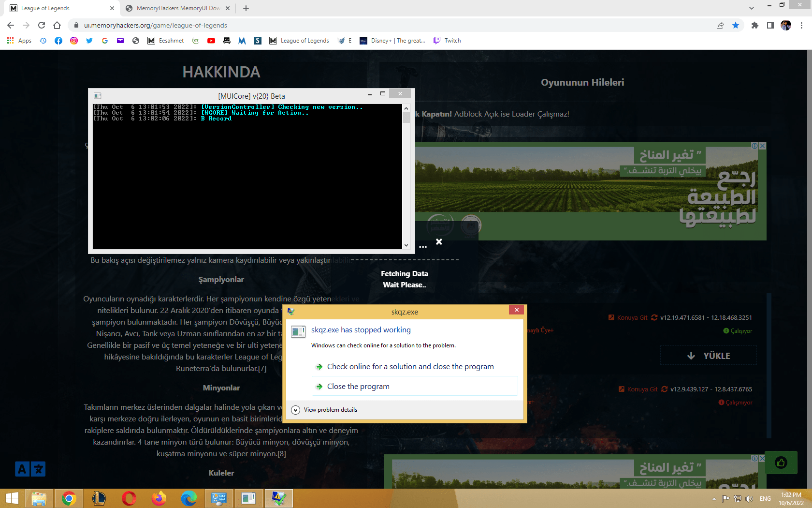Click the green thumbs-up button

click(x=781, y=463)
